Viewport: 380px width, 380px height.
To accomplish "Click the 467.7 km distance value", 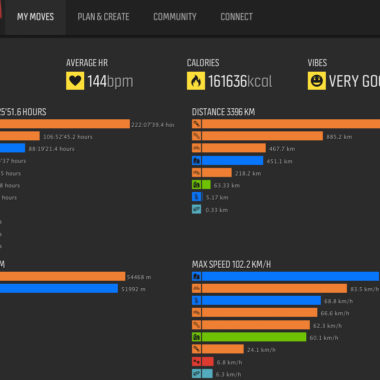I will pyautogui.click(x=282, y=149).
